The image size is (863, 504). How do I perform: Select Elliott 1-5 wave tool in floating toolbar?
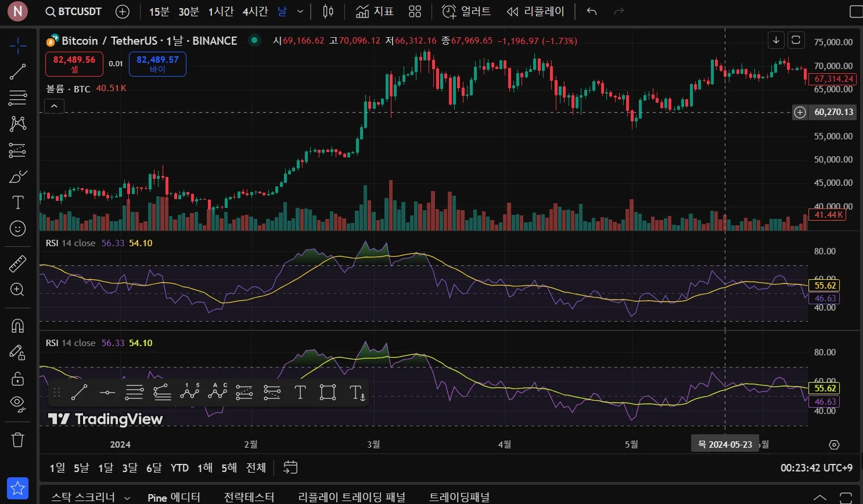click(x=190, y=393)
